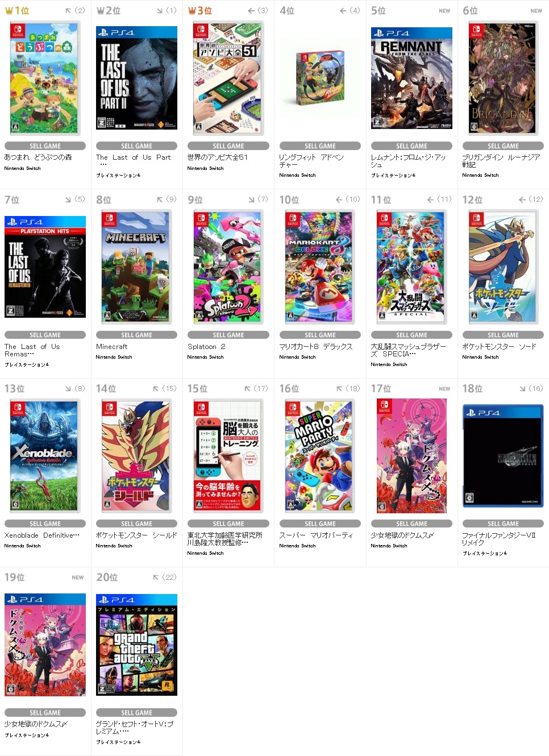Click the Minecraft Switch cover art

click(x=136, y=267)
